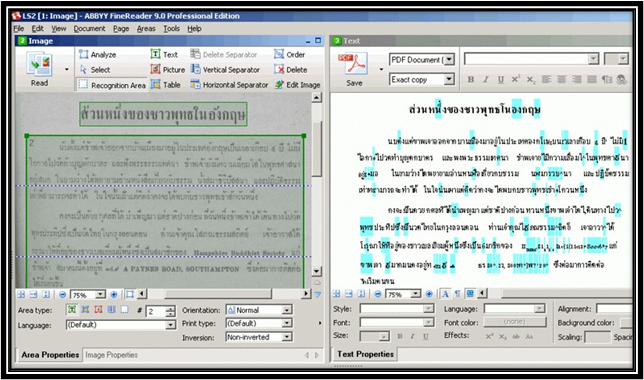
Task: Set area type to Table icon
Action: (x=111, y=309)
